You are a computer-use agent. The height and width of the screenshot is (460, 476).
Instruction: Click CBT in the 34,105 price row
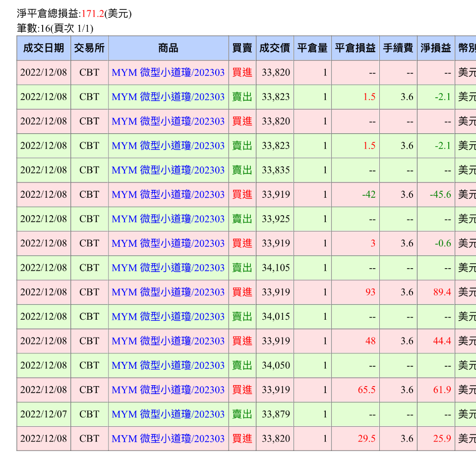click(89, 268)
